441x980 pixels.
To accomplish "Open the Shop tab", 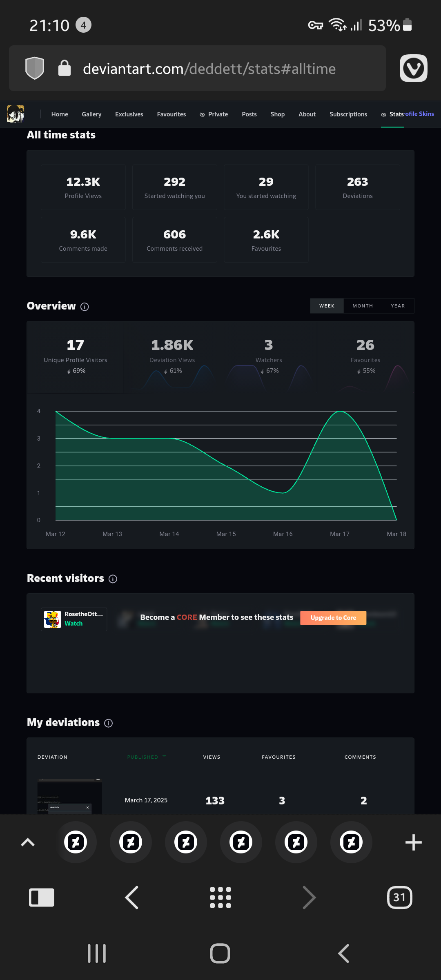I will coord(278,114).
